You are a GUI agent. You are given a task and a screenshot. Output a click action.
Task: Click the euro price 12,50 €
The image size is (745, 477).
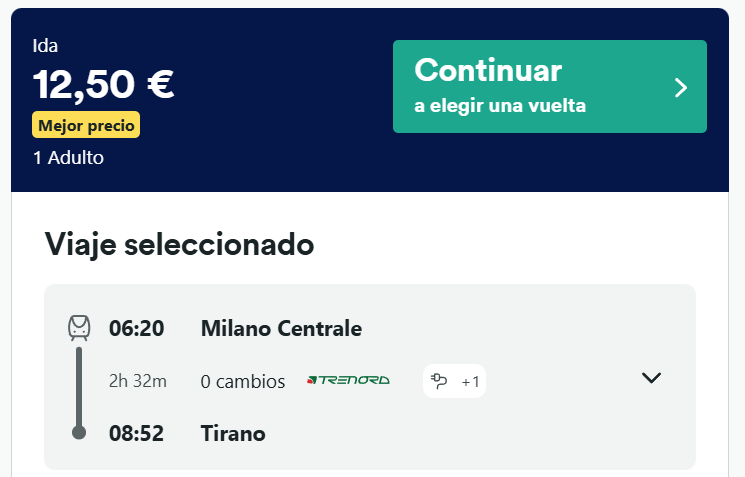(x=104, y=84)
